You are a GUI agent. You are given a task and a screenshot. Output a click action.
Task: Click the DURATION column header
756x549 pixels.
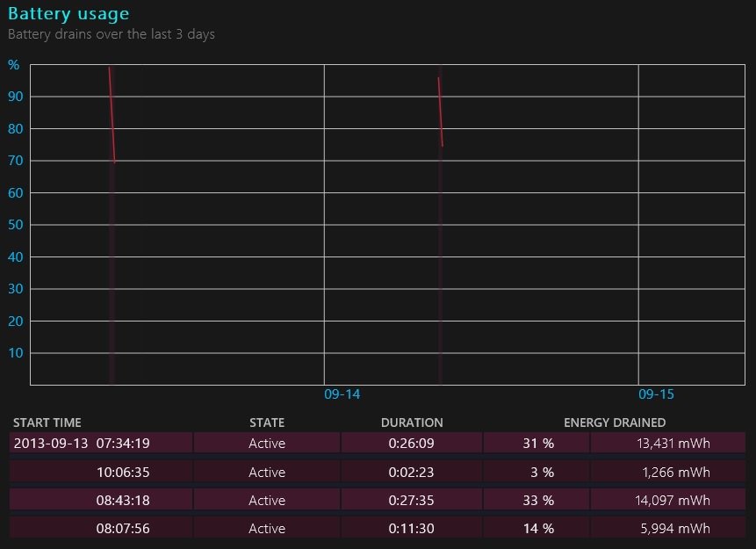coord(412,423)
